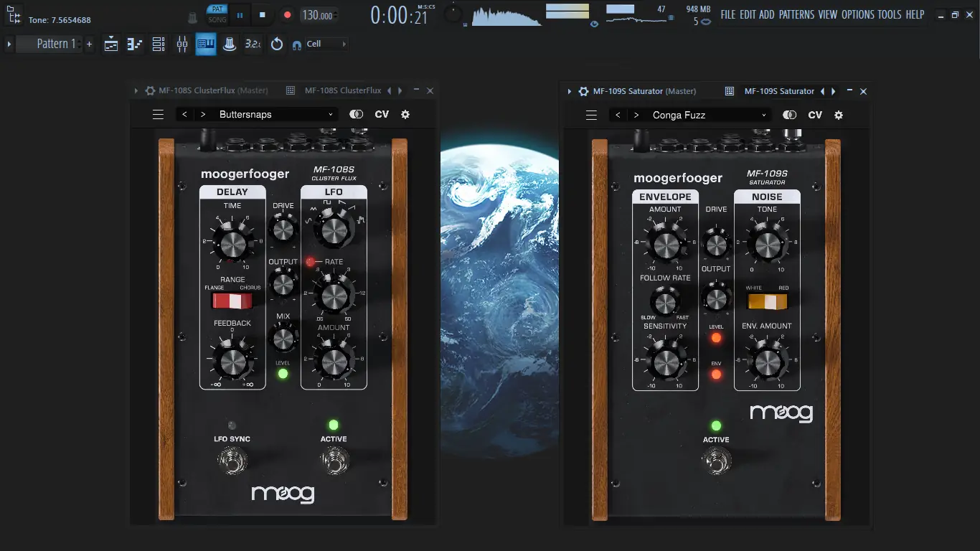Stop playback with the square button
Screen dimensions: 980x551
[x=263, y=14]
